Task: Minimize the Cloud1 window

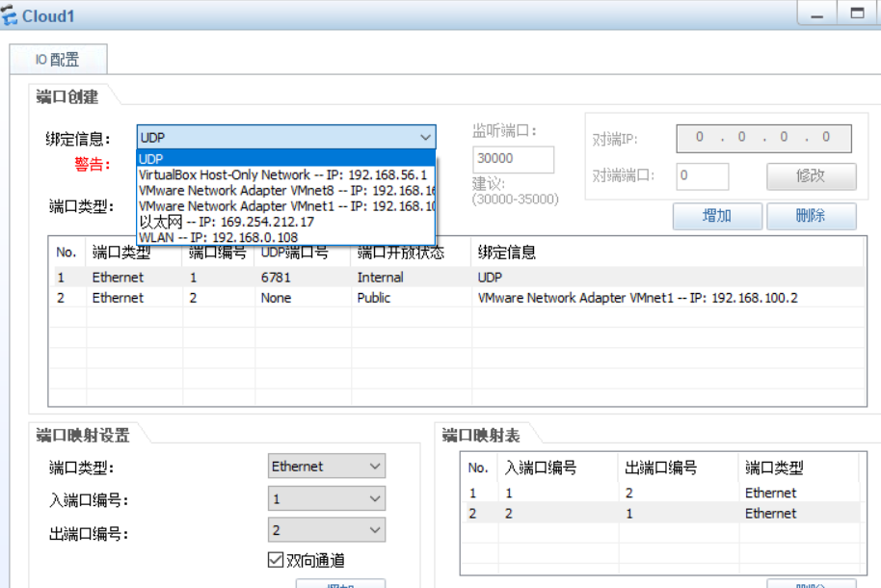Action: pyautogui.click(x=817, y=13)
